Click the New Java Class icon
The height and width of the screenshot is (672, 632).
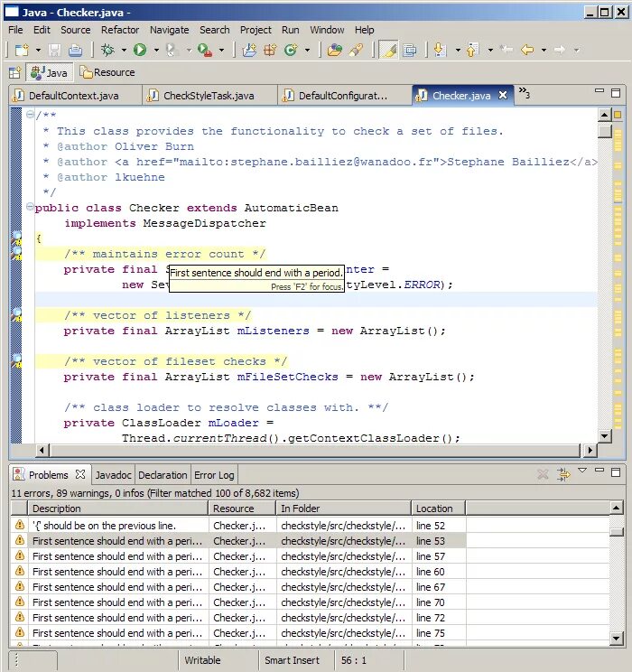click(291, 51)
